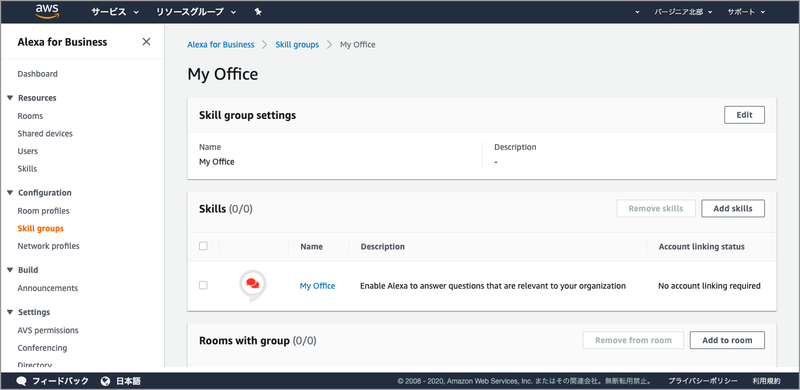Open AVS permissions in sidebar

(48, 330)
